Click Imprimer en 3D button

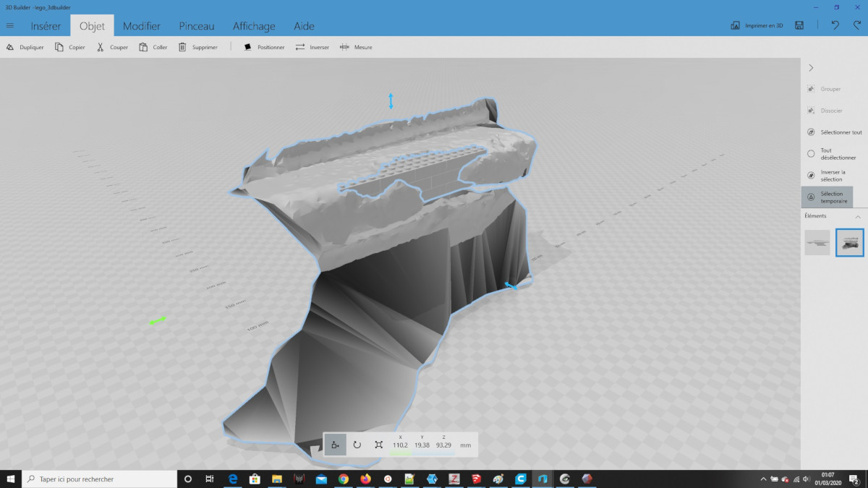(x=757, y=25)
